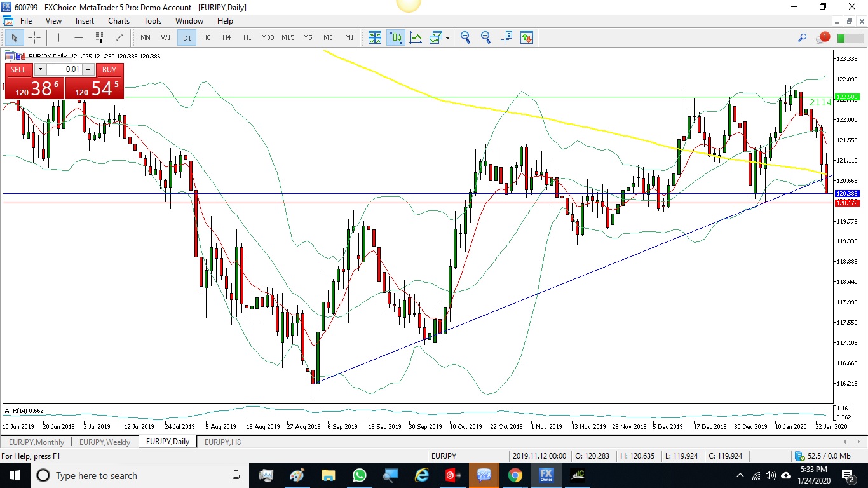Click the Type here to search box
This screenshot has height=488, width=868.
140,475
